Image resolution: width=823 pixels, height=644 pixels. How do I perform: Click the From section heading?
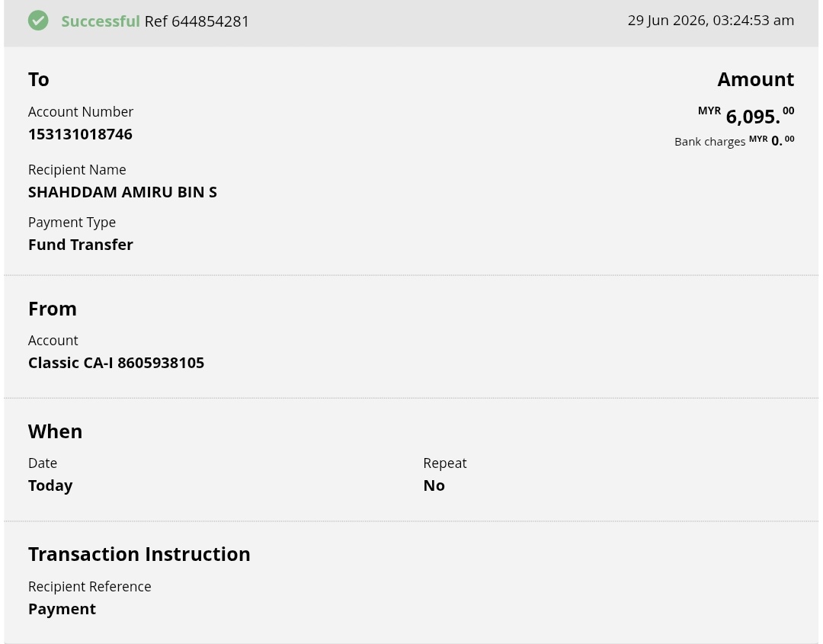[53, 309]
